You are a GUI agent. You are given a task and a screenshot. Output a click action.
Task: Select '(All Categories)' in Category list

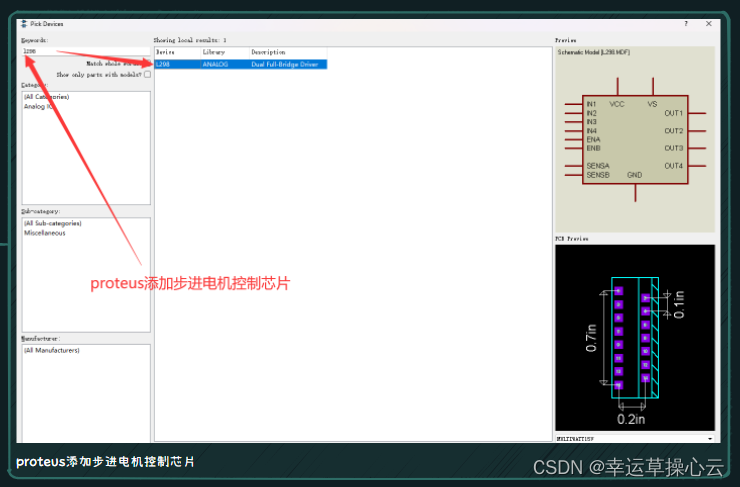pos(47,97)
